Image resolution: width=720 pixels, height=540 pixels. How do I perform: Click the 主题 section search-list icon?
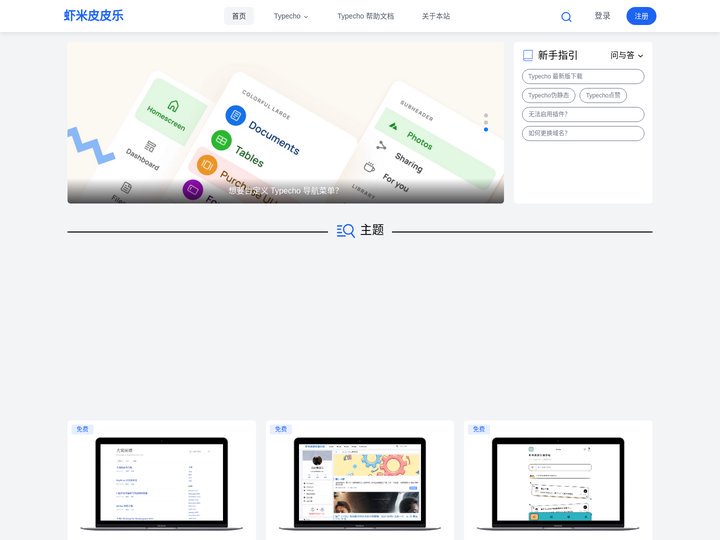345,231
